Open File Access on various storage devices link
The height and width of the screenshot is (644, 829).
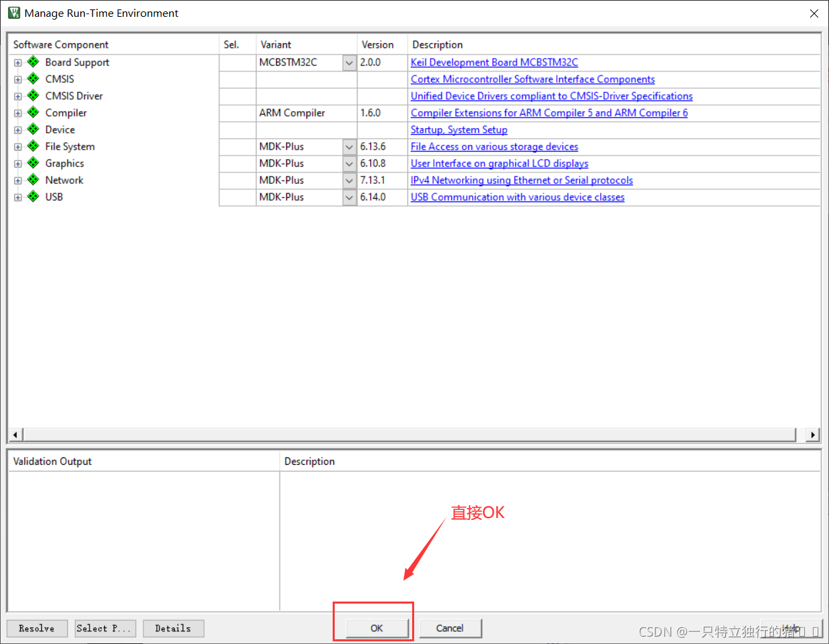point(494,146)
